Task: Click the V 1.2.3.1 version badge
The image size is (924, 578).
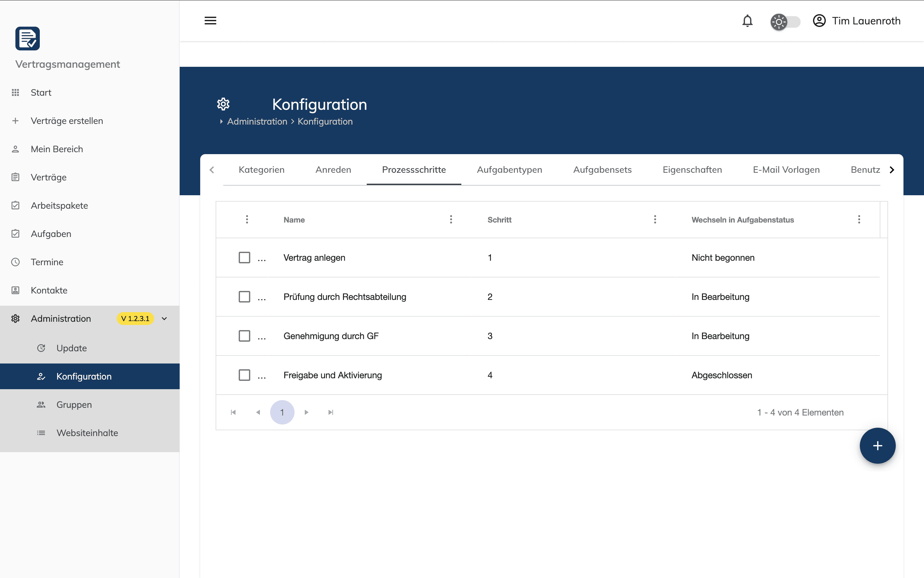Action: (x=135, y=319)
